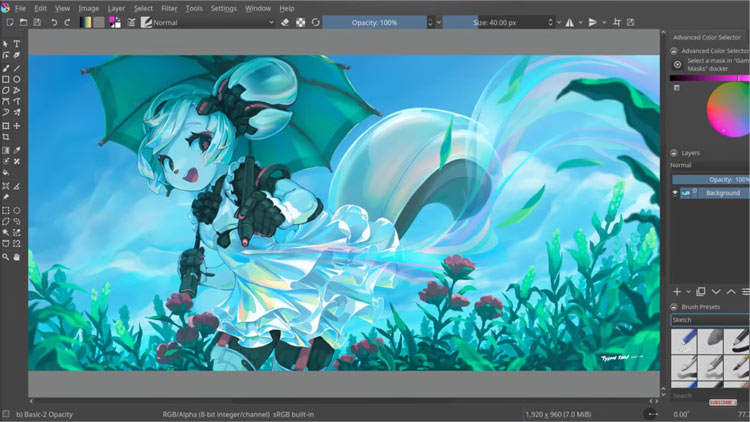The image size is (750, 422).
Task: Select the Rectangular Selection tool
Action: click(x=5, y=210)
